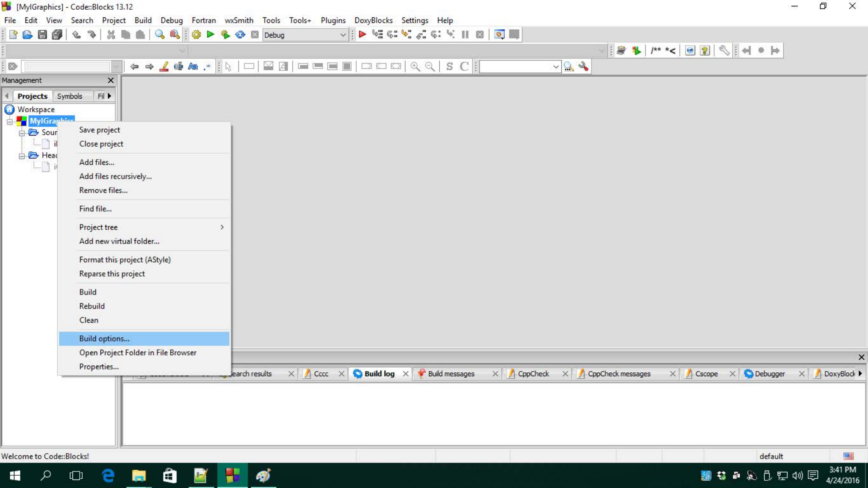Toggle regex (.*) incremental search option
The width and height of the screenshot is (868, 488).
click(x=207, y=67)
